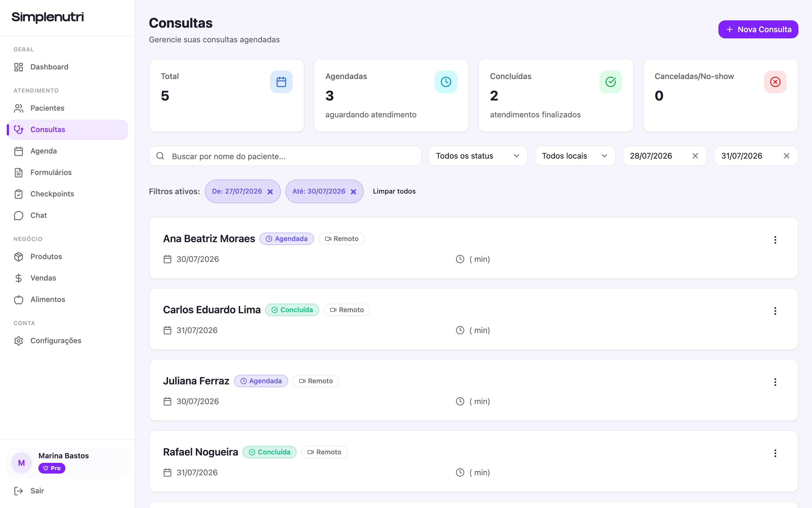The image size is (812, 508).
Task: Select Consultas in the sidebar
Action: (67, 130)
